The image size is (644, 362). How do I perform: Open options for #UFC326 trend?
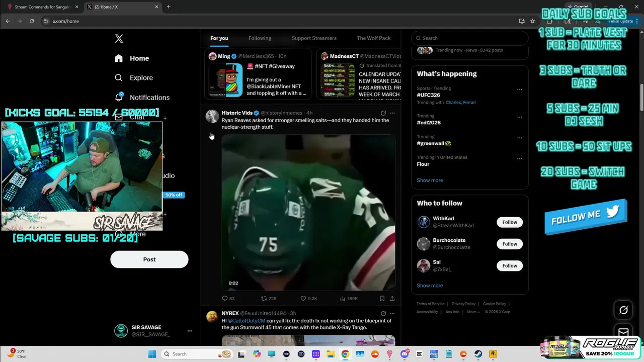(x=520, y=90)
